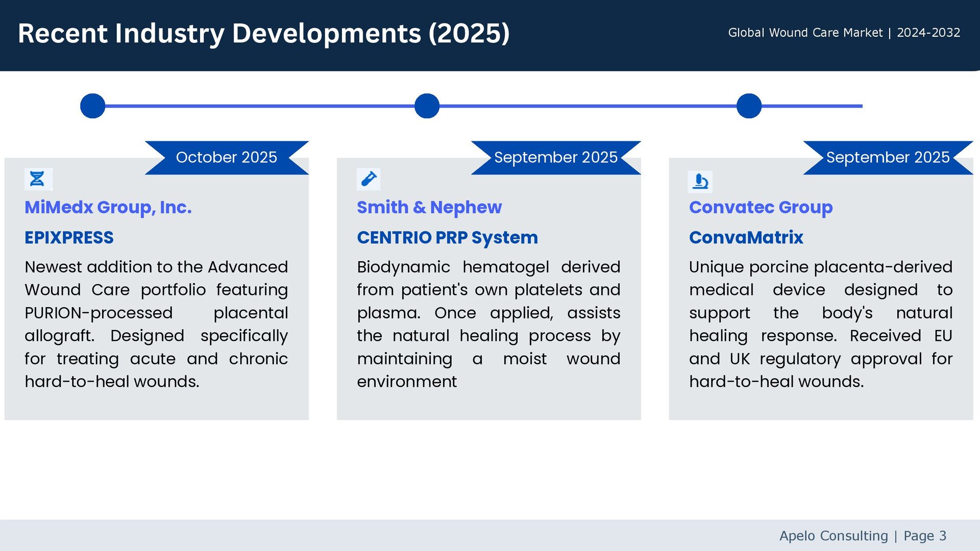Click the third timeline dot marker
This screenshot has height=551, width=980.
coord(749,106)
